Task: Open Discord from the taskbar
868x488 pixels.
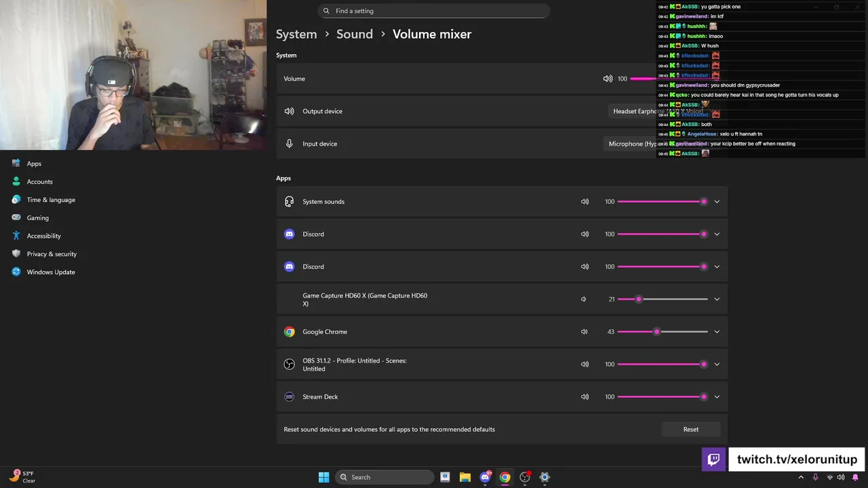Action: [x=486, y=477]
